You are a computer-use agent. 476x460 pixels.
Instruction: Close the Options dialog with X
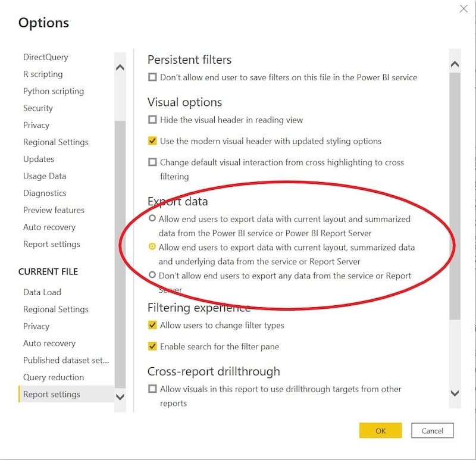464,8
